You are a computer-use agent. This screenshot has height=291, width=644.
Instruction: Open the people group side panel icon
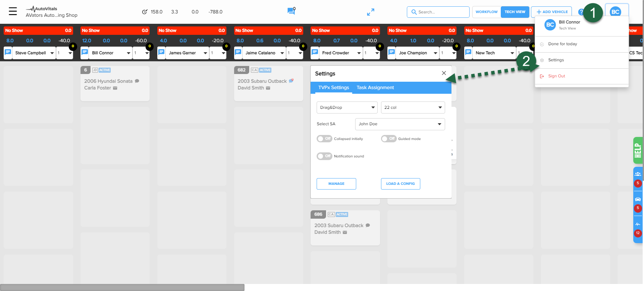click(638, 174)
